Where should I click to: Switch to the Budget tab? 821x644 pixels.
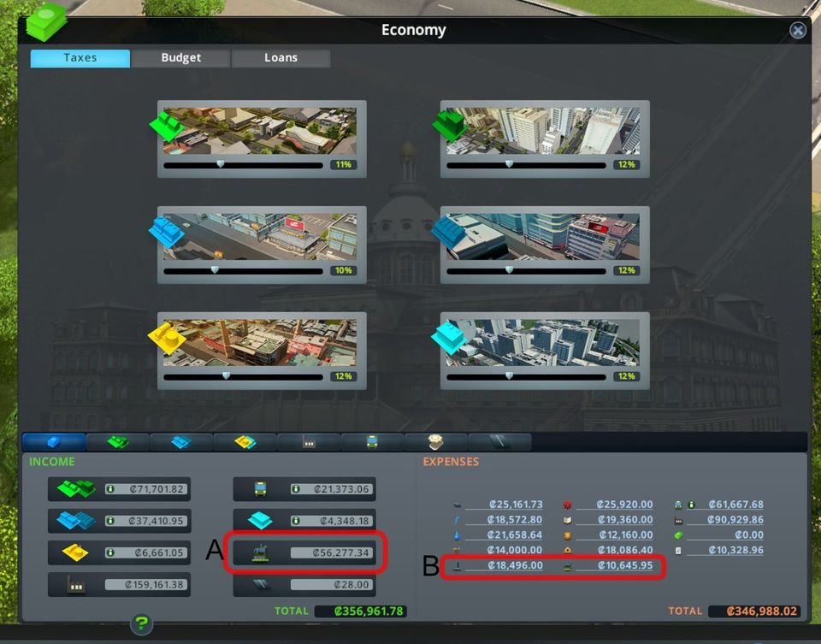click(x=180, y=58)
